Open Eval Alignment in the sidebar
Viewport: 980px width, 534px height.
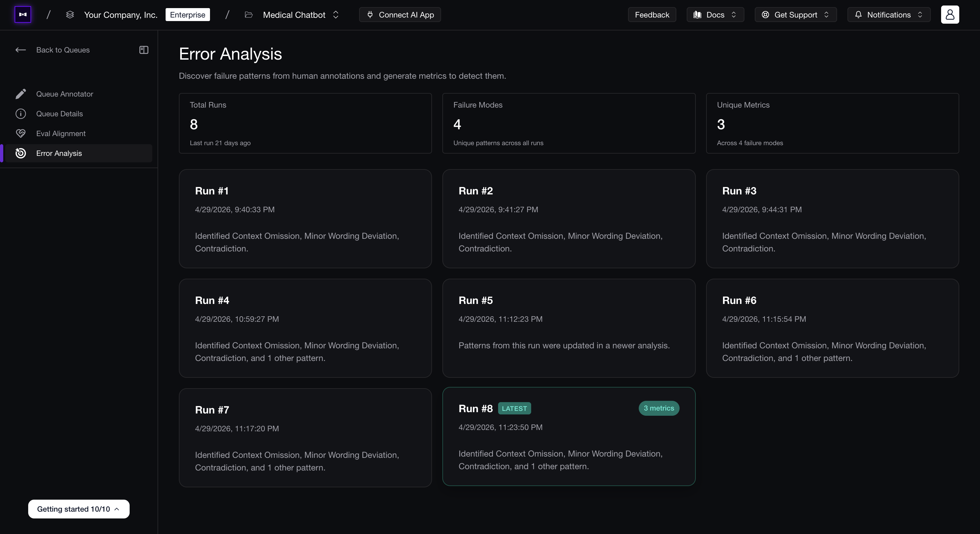(x=78, y=133)
